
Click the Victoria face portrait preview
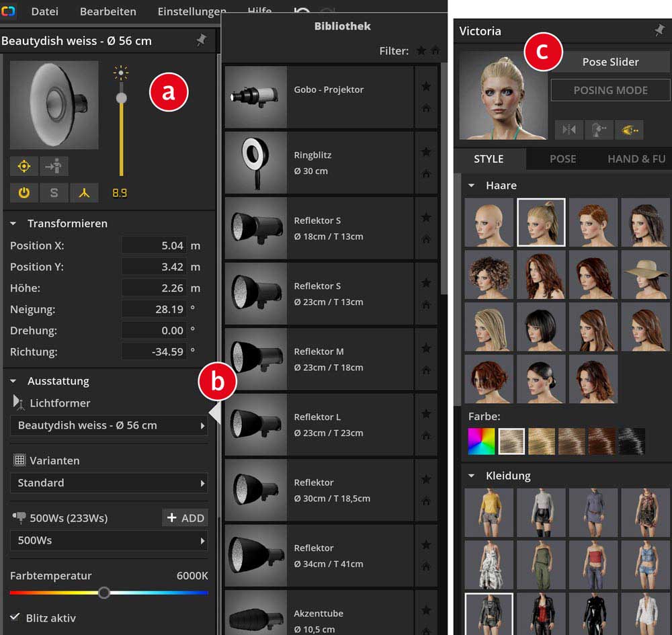coord(503,96)
